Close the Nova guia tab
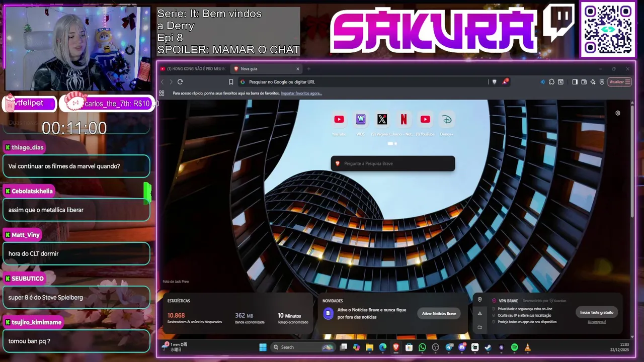This screenshot has width=644, height=362. tap(298, 69)
